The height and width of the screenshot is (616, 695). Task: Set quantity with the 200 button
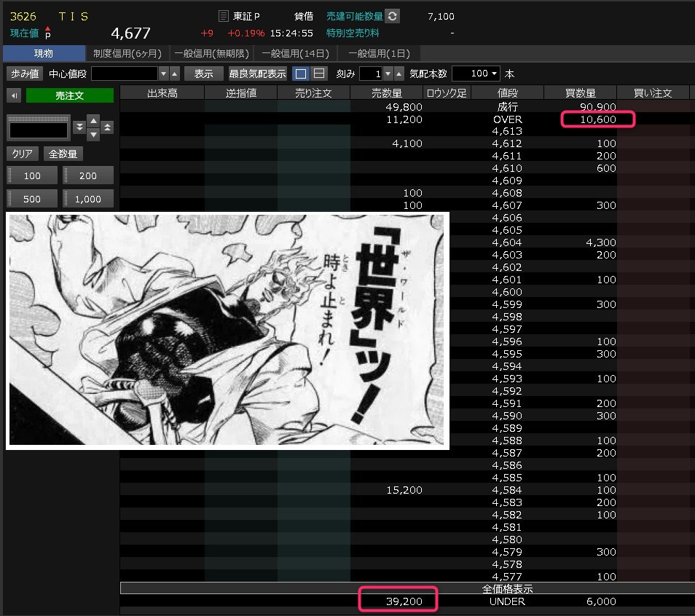[88, 175]
